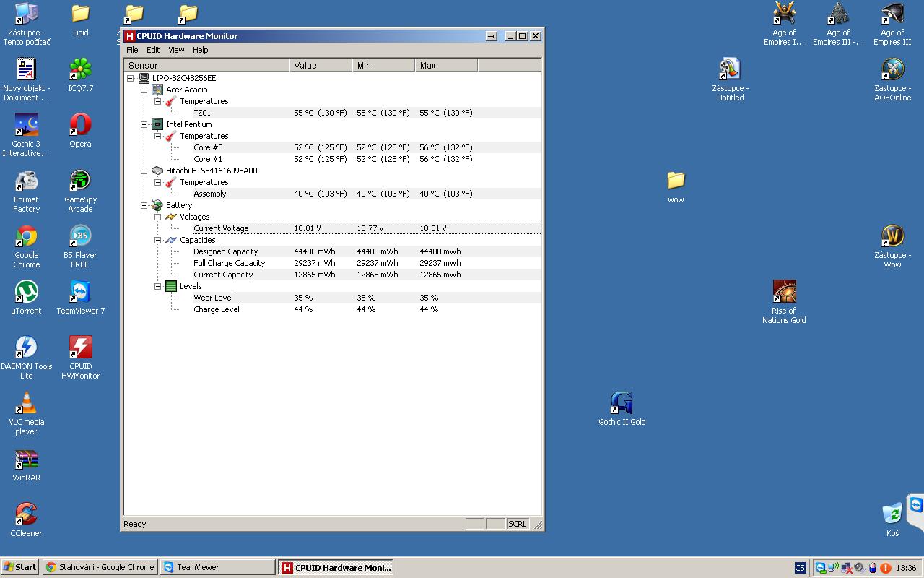The height and width of the screenshot is (578, 924).
Task: Click the Value column header
Action: pyautogui.click(x=321, y=65)
